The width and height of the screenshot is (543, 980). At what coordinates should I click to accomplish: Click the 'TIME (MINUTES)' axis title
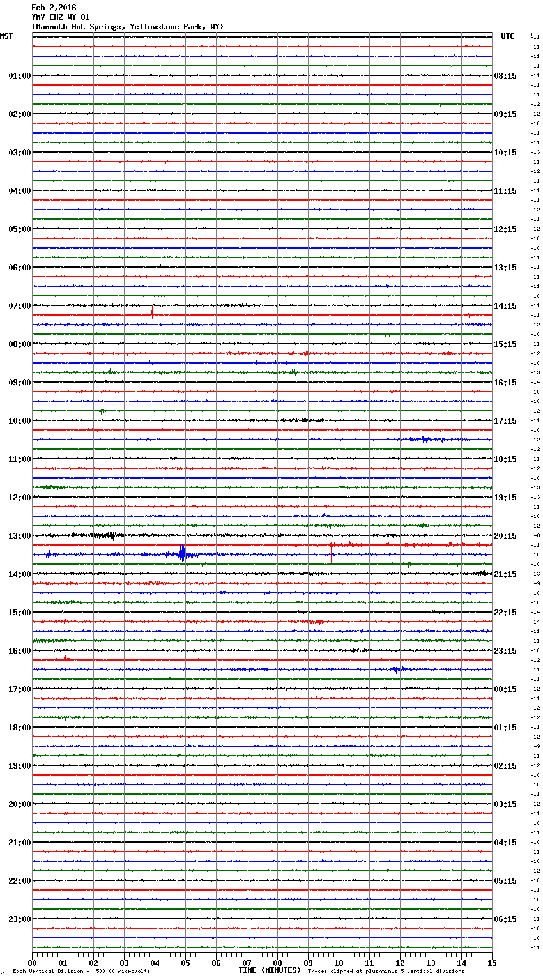[x=270, y=970]
